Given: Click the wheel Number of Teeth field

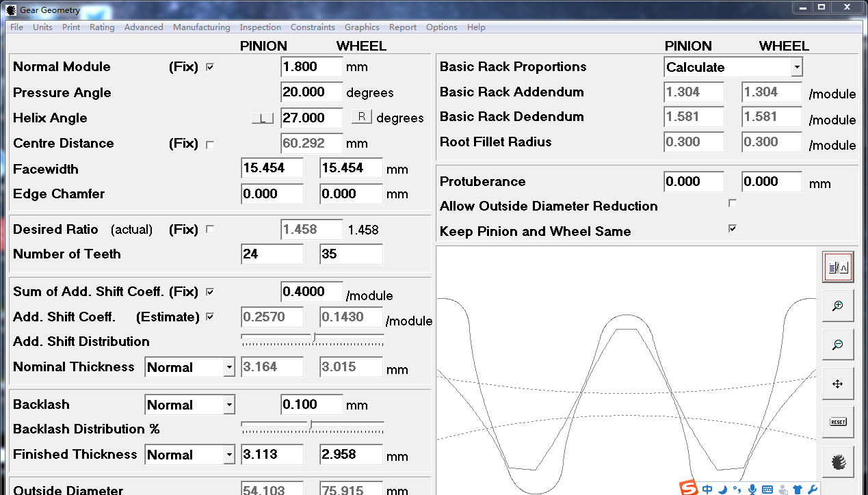Looking at the screenshot, I should pyautogui.click(x=351, y=254).
